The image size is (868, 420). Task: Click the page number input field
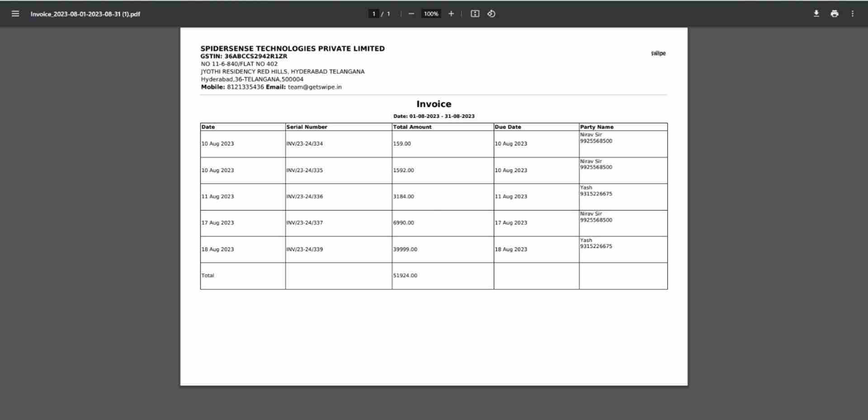pos(373,14)
